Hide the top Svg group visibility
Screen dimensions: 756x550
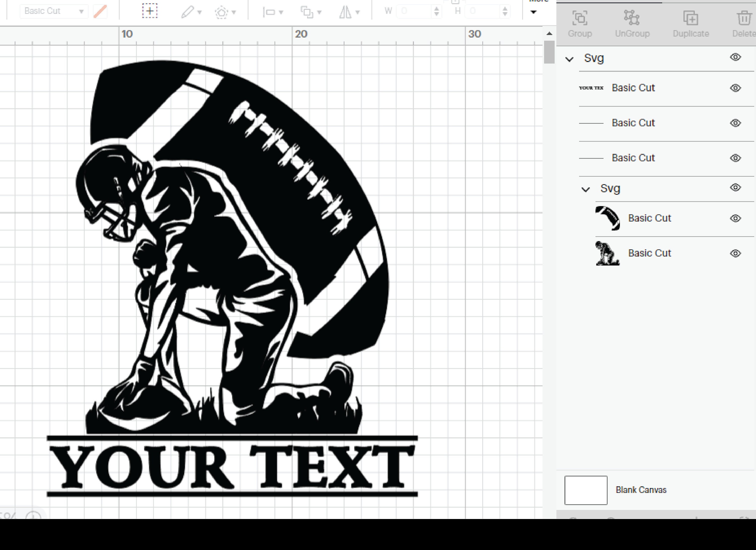pos(735,57)
